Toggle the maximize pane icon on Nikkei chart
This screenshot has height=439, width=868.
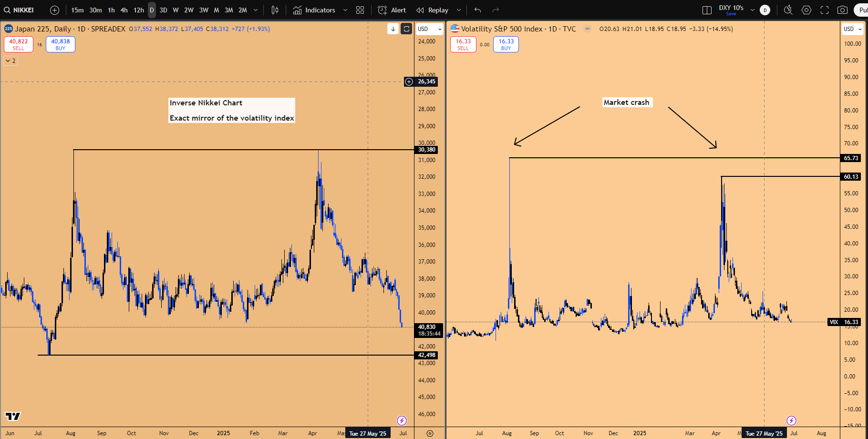(406, 29)
